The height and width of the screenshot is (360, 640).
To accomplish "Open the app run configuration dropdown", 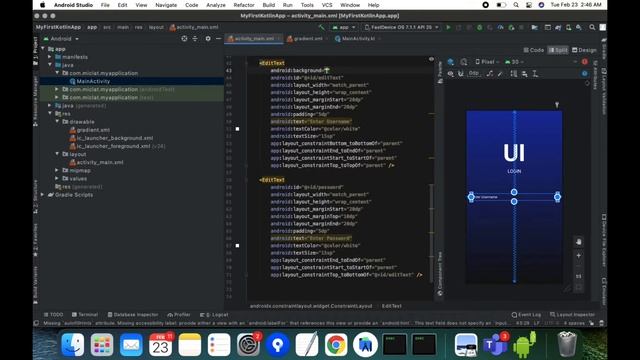I will (x=344, y=27).
